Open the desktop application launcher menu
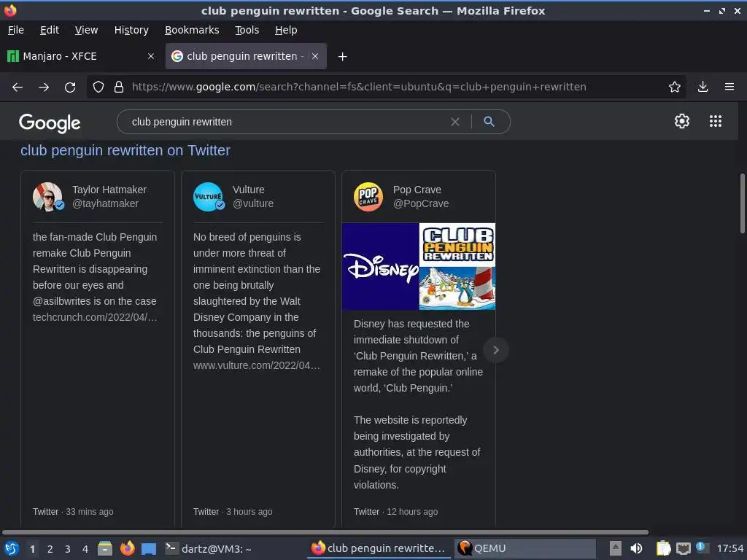747x560 pixels. pyautogui.click(x=12, y=548)
